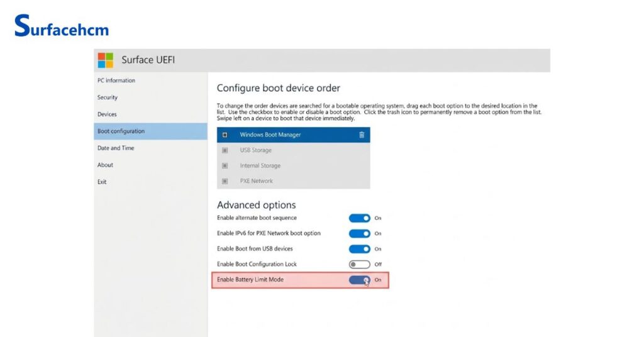This screenshot has width=644, height=337.
Task: Toggle the Windows Boot Manager checkbox
Action: click(225, 135)
